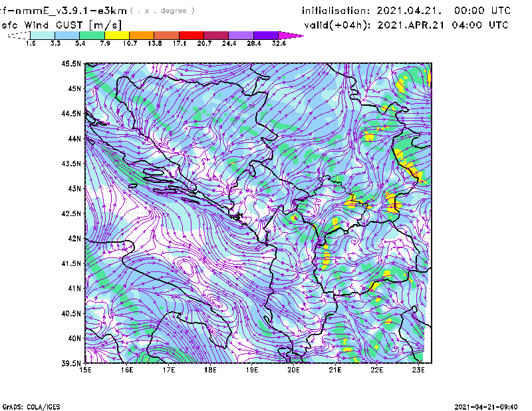Click the 17E longitude label
532x411 pixels.
point(169,370)
